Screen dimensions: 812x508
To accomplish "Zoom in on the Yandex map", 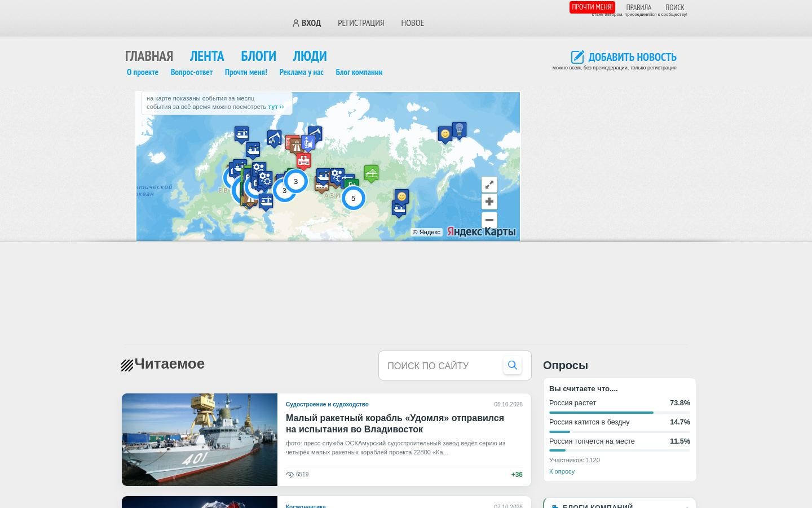I will click(489, 202).
